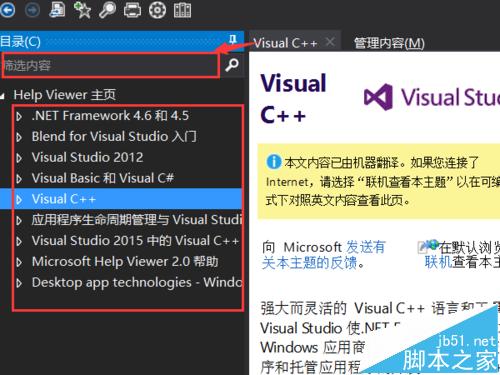Open Microsoft Help Viewer 2.0 帮助 topic
Screen dimensions: 500x375
pyautogui.click(x=125, y=261)
